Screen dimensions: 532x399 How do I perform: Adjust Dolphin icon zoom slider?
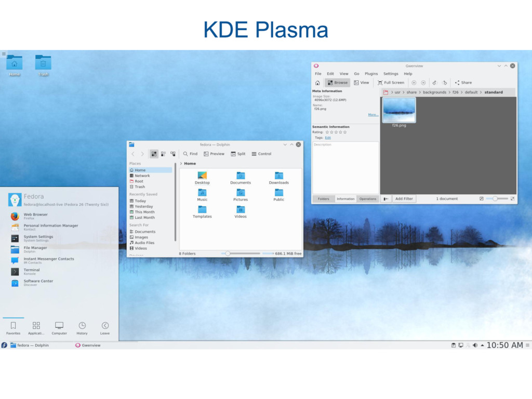[228, 254]
